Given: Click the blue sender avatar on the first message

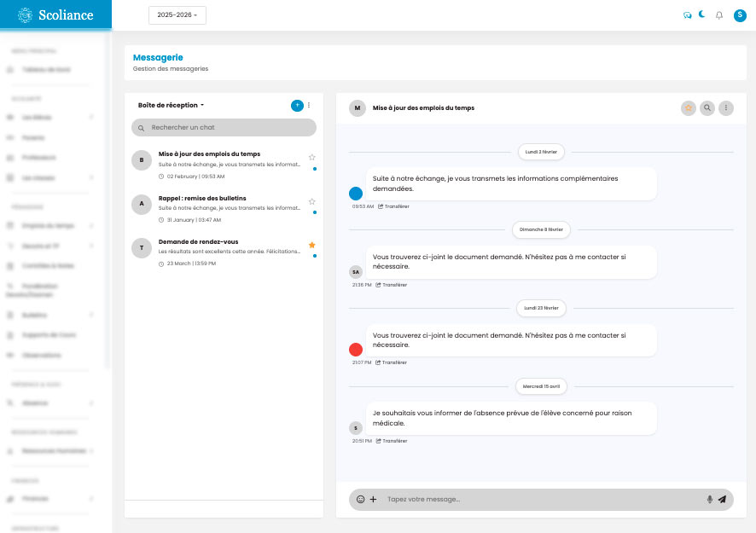Looking at the screenshot, I should click(356, 194).
